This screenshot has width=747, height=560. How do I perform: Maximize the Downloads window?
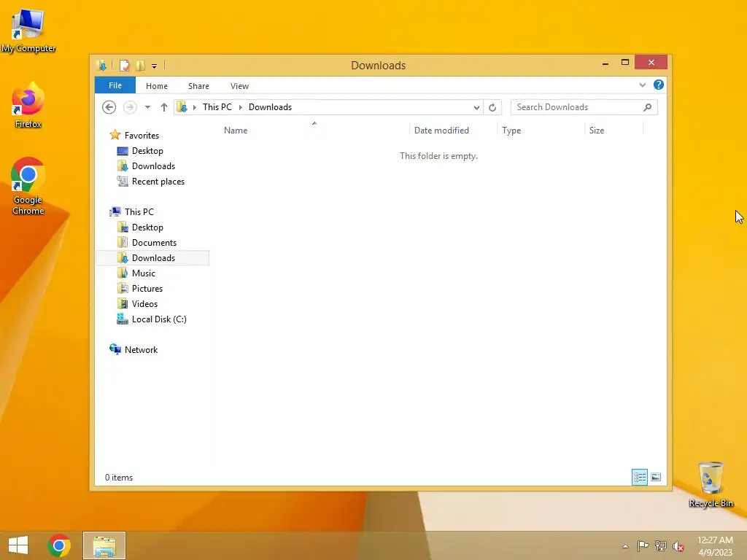[625, 63]
